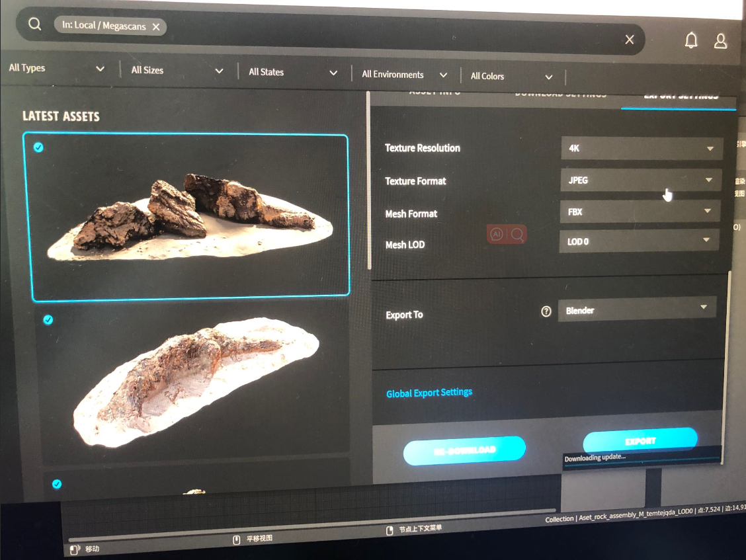Open the Mesh LOD 0 dropdown
This screenshot has height=560, width=746.
tap(639, 241)
